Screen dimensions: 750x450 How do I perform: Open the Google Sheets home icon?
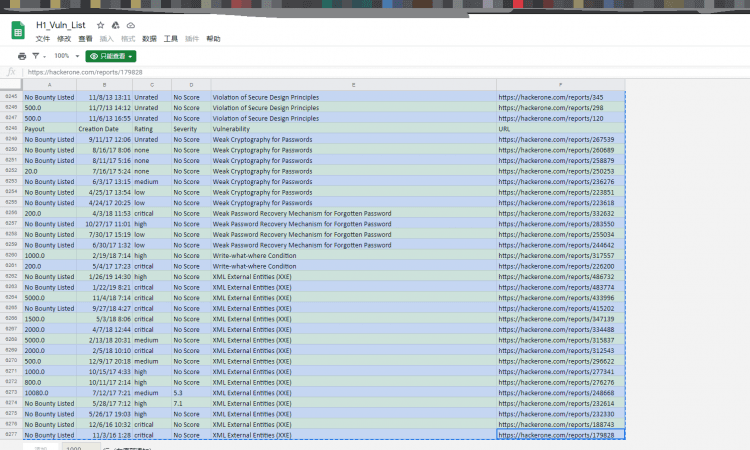19,30
